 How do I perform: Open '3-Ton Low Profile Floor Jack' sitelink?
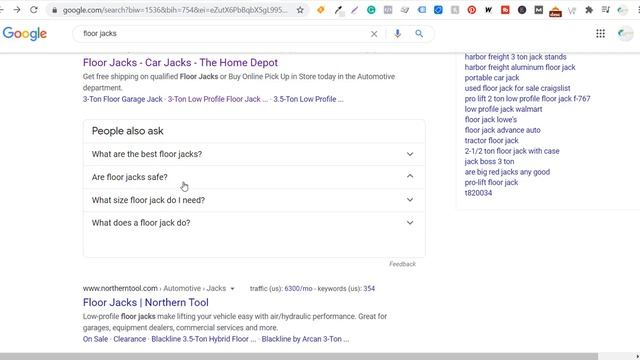coord(218,99)
